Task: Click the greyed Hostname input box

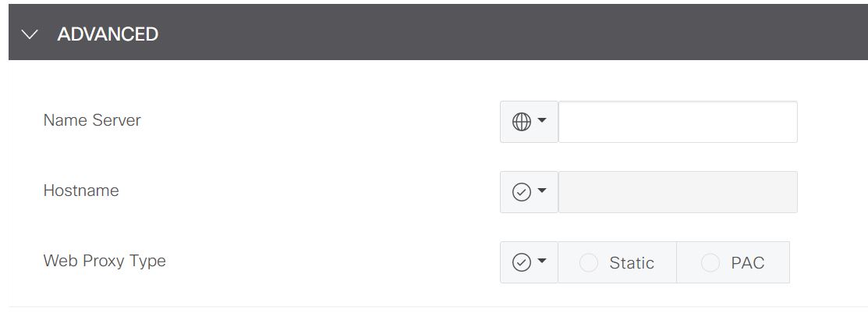Action: coord(678,192)
